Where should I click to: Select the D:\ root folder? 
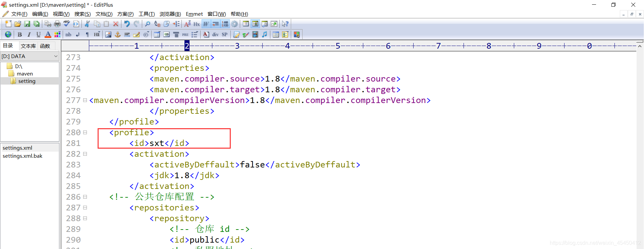tap(18, 66)
